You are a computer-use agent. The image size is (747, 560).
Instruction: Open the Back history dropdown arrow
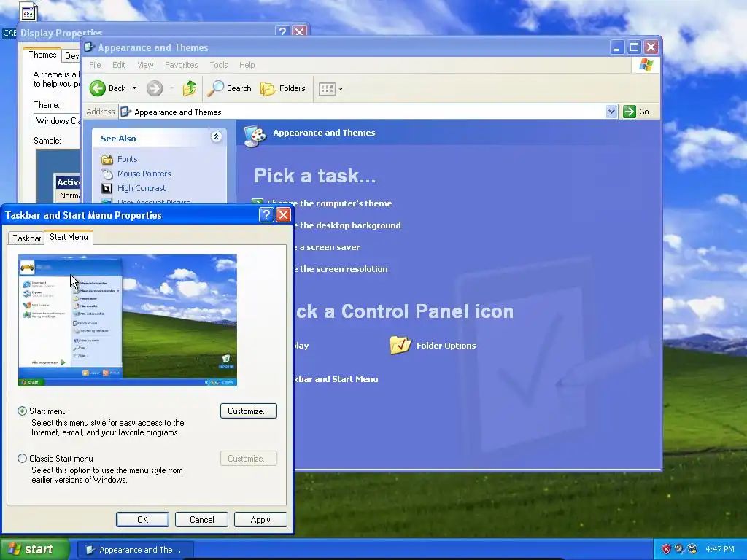(134, 88)
